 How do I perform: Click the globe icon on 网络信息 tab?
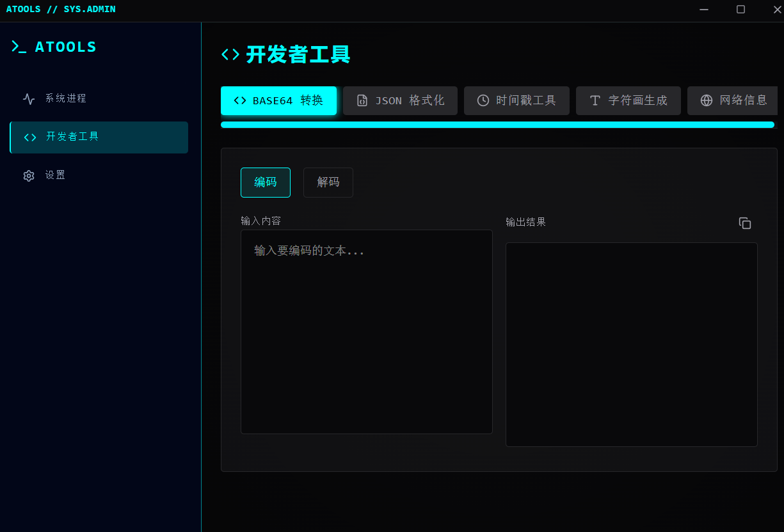tap(707, 100)
